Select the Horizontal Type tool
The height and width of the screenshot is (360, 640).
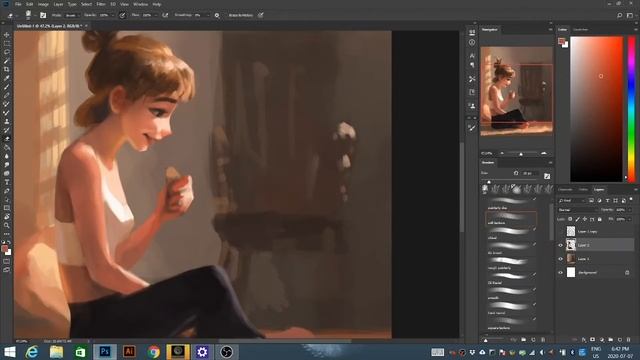tap(7, 182)
